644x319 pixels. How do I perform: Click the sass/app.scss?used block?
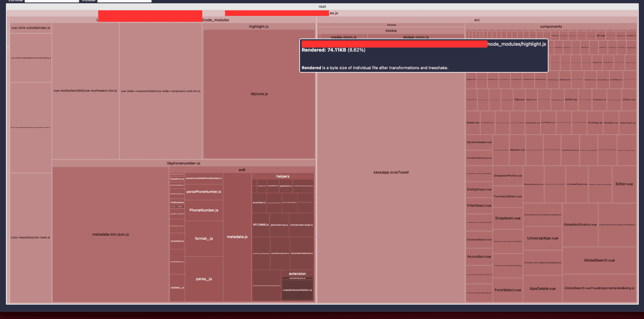tap(391, 172)
